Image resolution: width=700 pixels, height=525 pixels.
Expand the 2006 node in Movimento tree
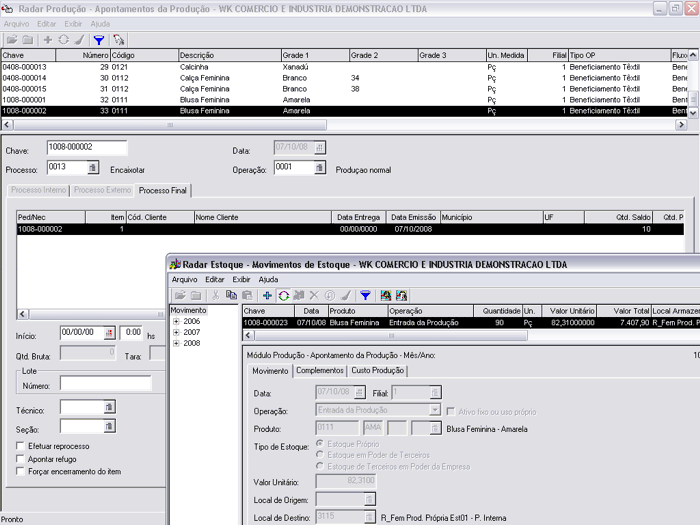(176, 321)
